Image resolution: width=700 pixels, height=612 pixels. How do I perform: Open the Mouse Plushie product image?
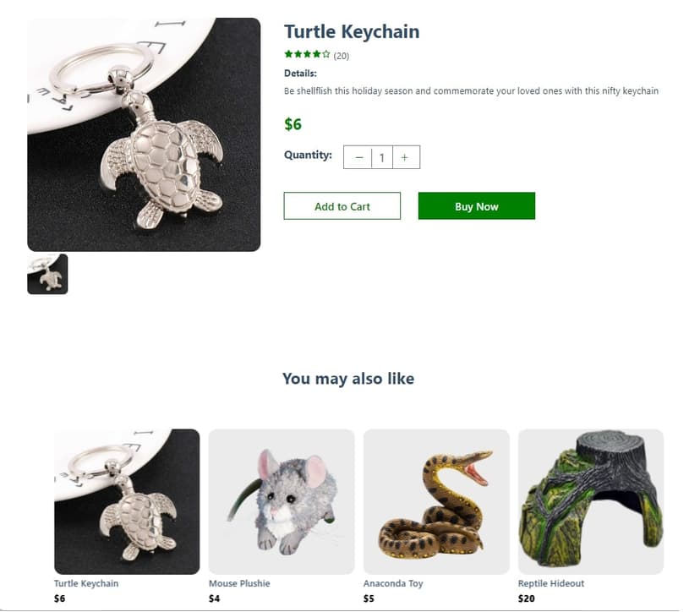(282, 501)
